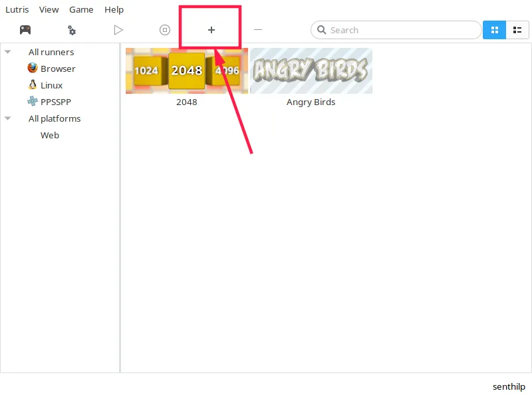Click the 2048 game title label

[187, 102]
